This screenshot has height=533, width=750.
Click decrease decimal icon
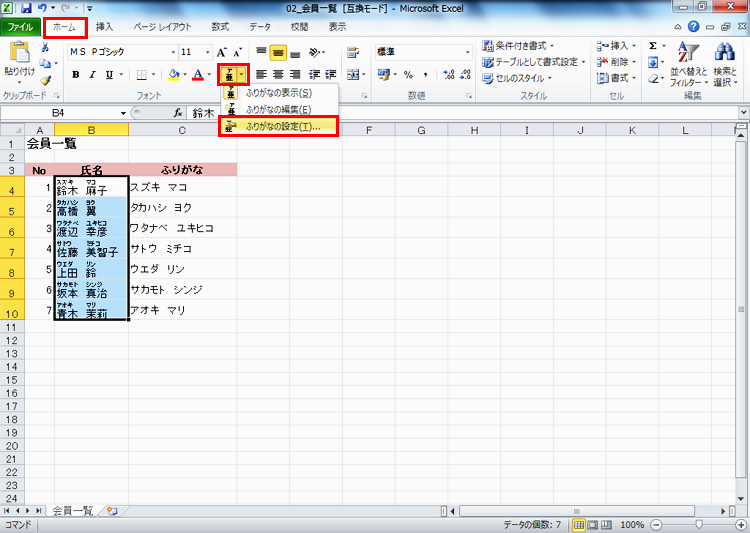click(x=465, y=75)
